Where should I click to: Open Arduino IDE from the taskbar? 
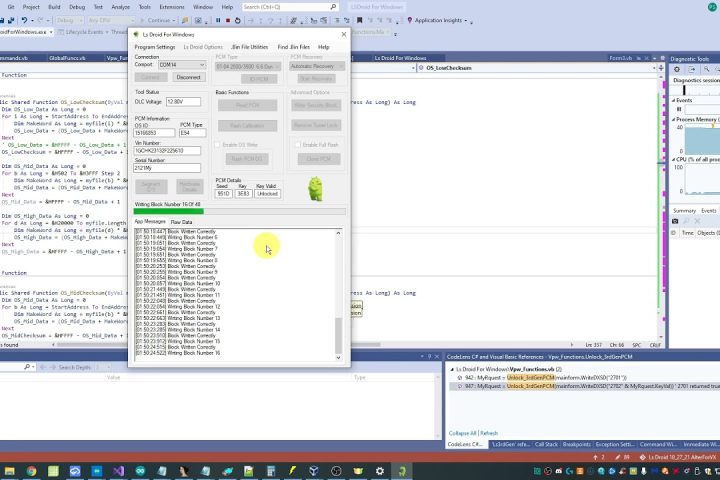(140, 471)
